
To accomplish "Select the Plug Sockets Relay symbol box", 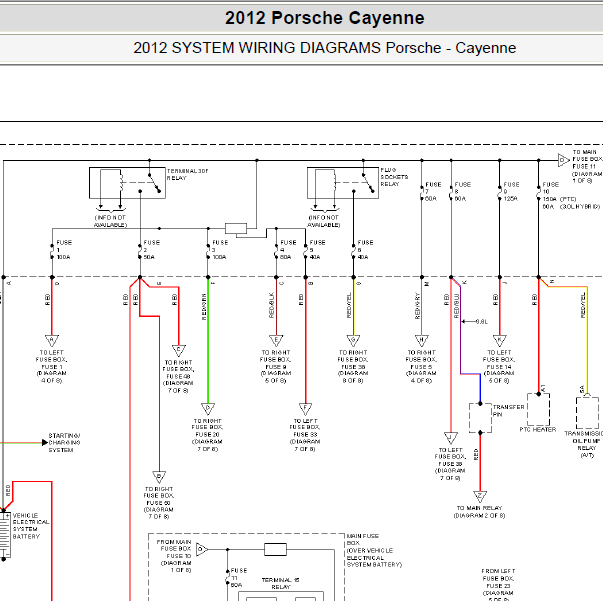I will [x=343, y=183].
